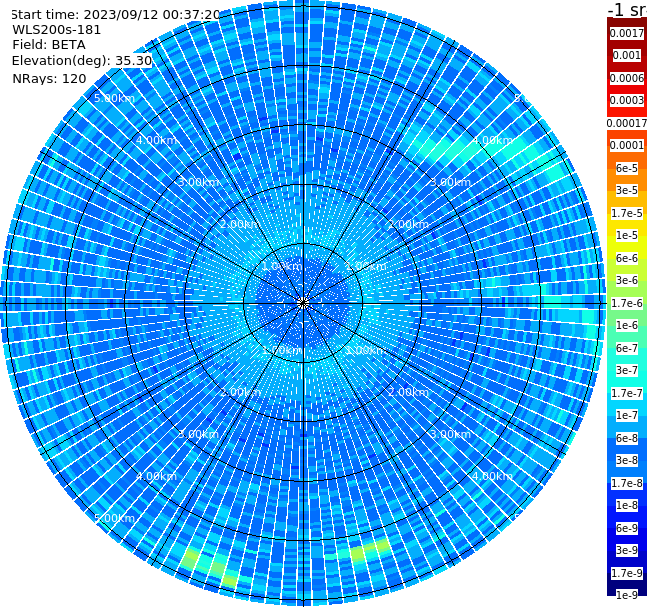Image resolution: width=647 pixels, height=607 pixels.
Task: Select the 0.001 colorbar tick label
Action: [x=627, y=55]
